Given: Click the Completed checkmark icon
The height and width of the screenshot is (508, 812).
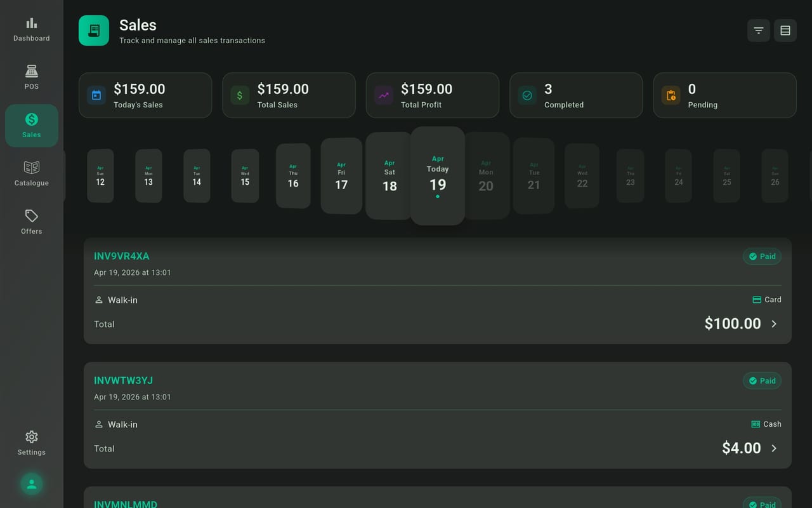Looking at the screenshot, I should click(527, 95).
